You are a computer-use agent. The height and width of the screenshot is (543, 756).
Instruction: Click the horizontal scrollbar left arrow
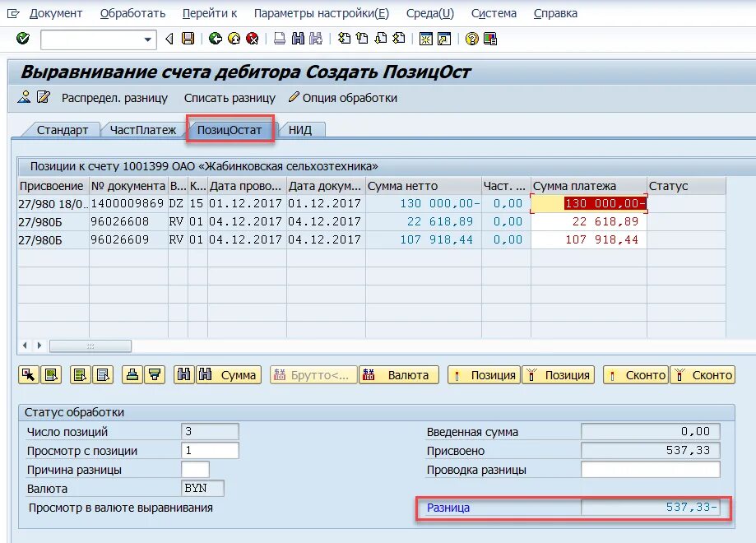(25, 346)
